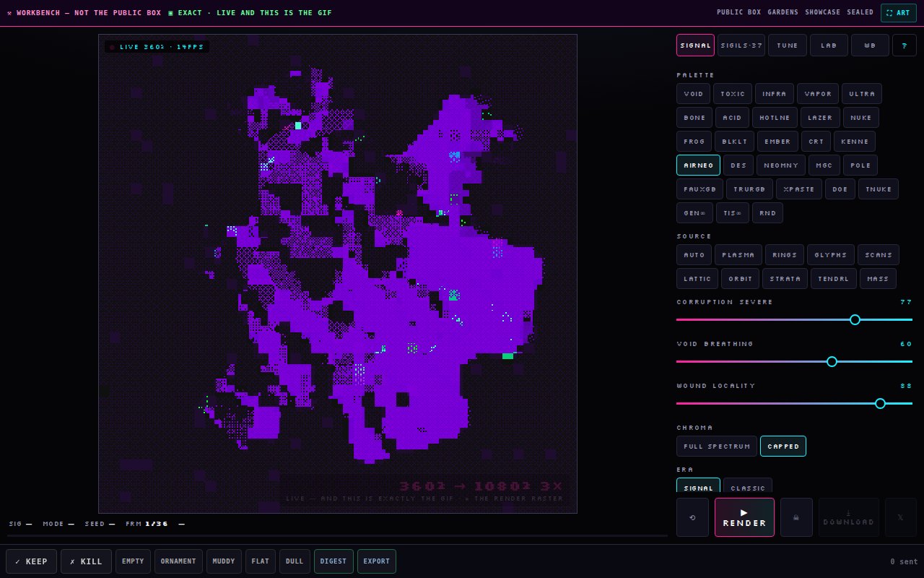
Task: Visit the Showcase link
Action: (x=823, y=12)
